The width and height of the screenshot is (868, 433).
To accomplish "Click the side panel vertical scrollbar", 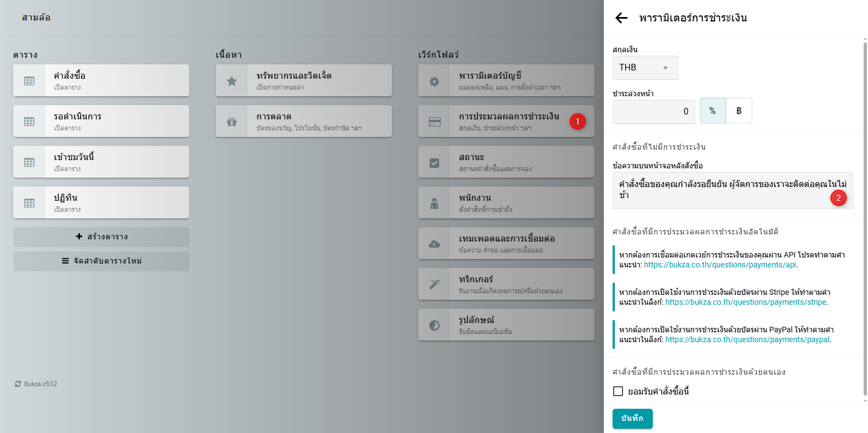I will click(x=865, y=220).
